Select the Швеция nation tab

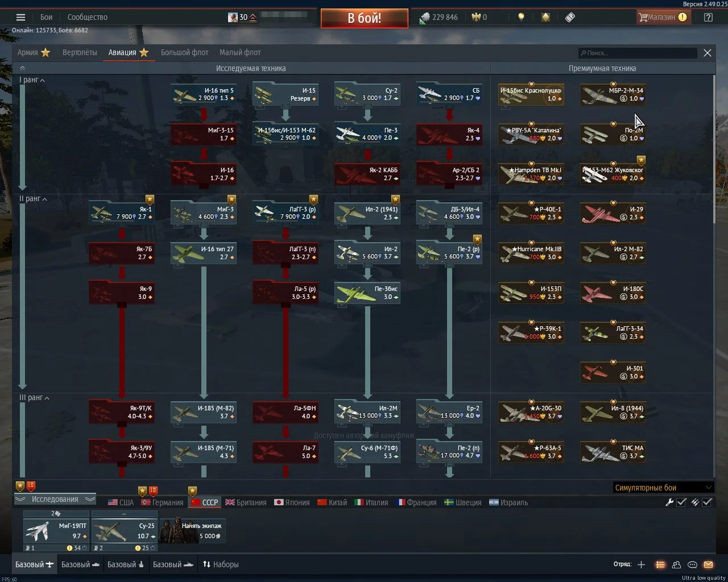[x=462, y=502]
